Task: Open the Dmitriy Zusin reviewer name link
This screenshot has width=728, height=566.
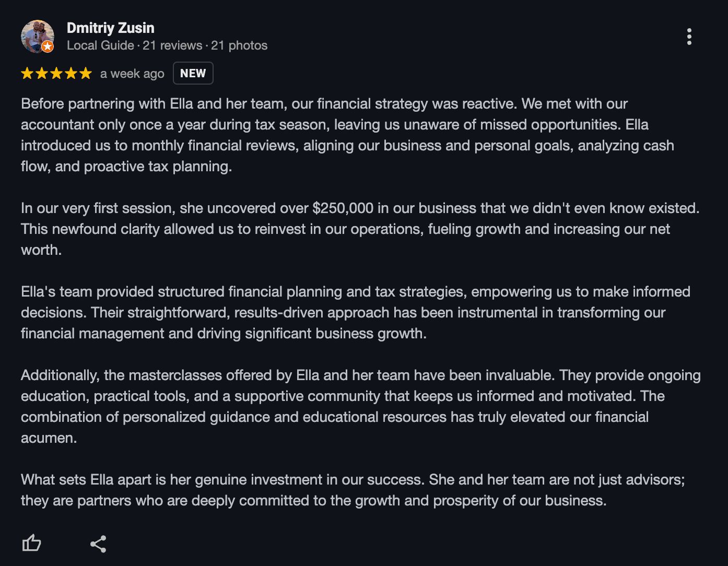Action: pyautogui.click(x=111, y=28)
